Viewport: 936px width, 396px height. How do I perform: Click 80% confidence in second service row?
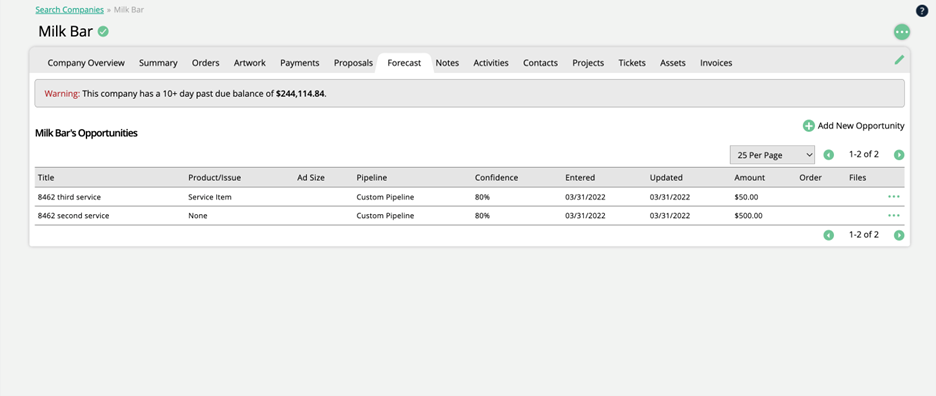pyautogui.click(x=482, y=216)
